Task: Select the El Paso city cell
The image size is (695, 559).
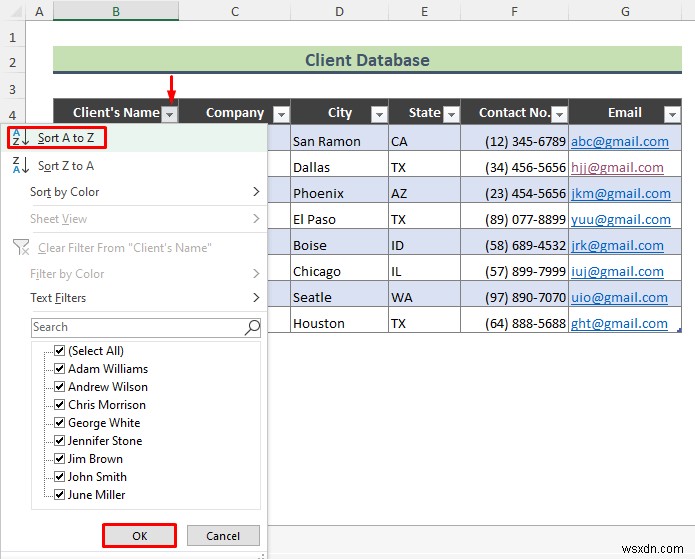Action: 340,216
